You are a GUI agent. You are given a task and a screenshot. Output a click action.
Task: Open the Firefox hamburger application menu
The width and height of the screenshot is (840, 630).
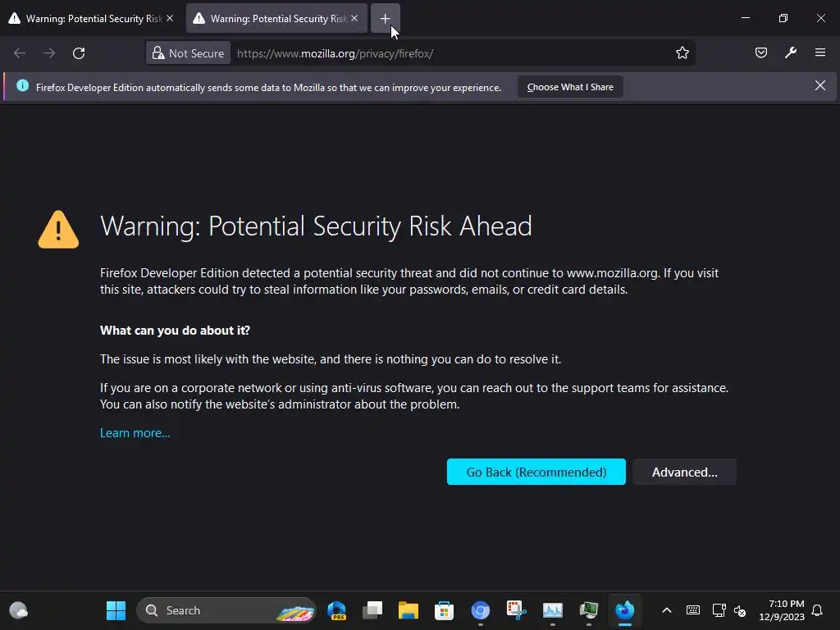[x=820, y=52]
